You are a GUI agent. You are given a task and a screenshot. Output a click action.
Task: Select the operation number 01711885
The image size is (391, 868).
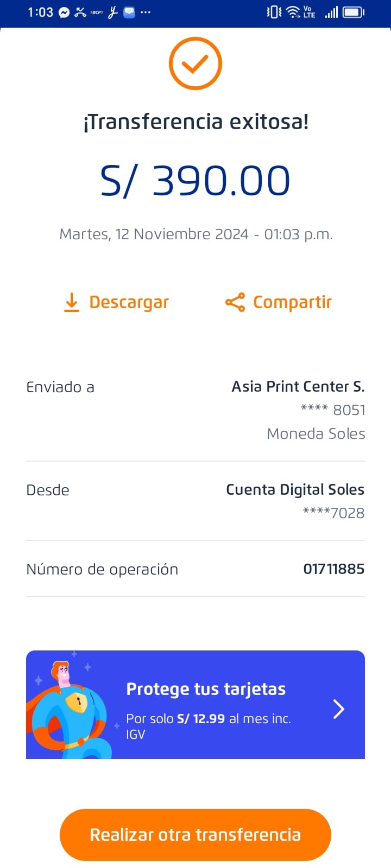(x=333, y=569)
